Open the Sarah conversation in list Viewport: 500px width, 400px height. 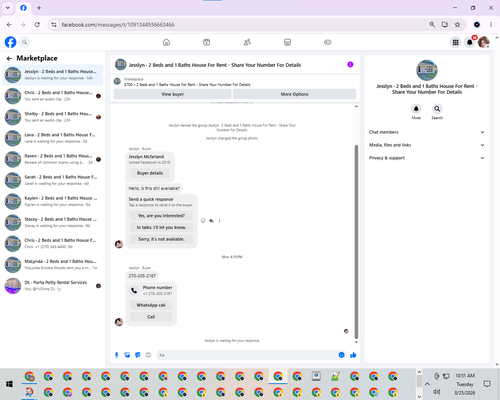53,180
